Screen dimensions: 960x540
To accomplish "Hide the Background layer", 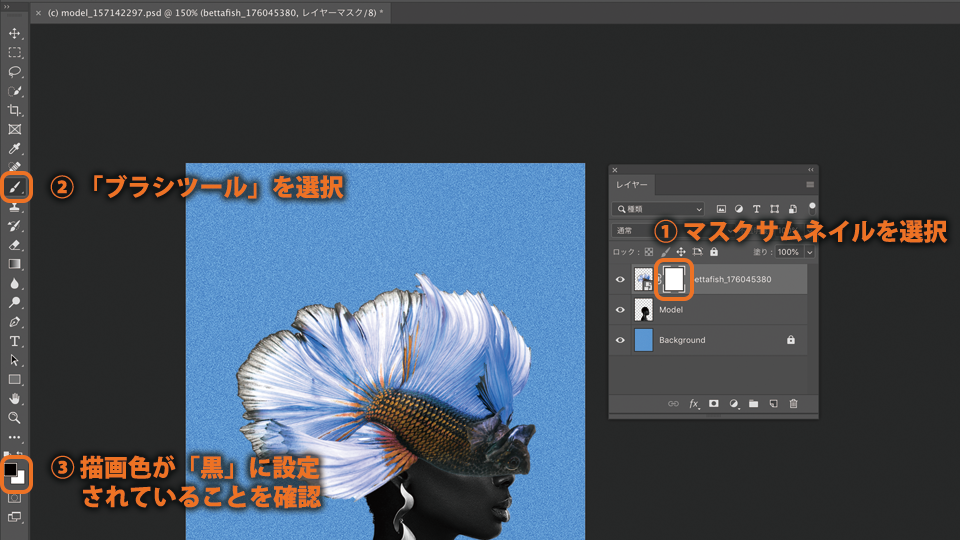I will click(620, 340).
